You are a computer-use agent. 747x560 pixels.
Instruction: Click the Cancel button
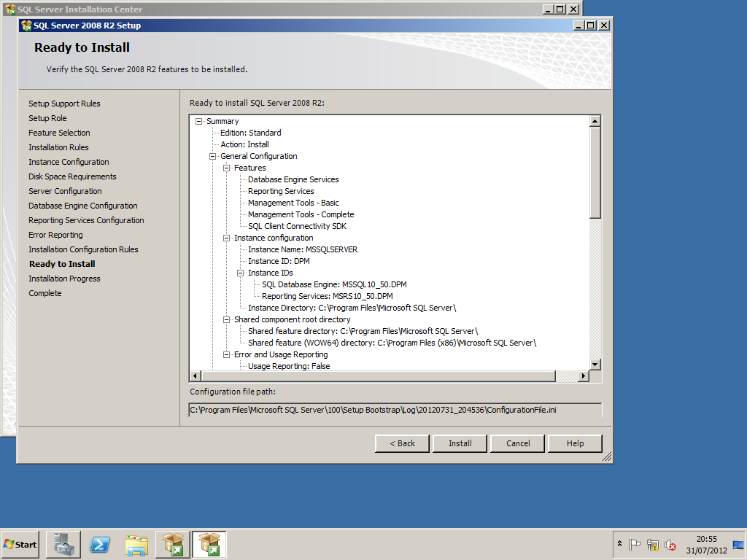(518, 443)
